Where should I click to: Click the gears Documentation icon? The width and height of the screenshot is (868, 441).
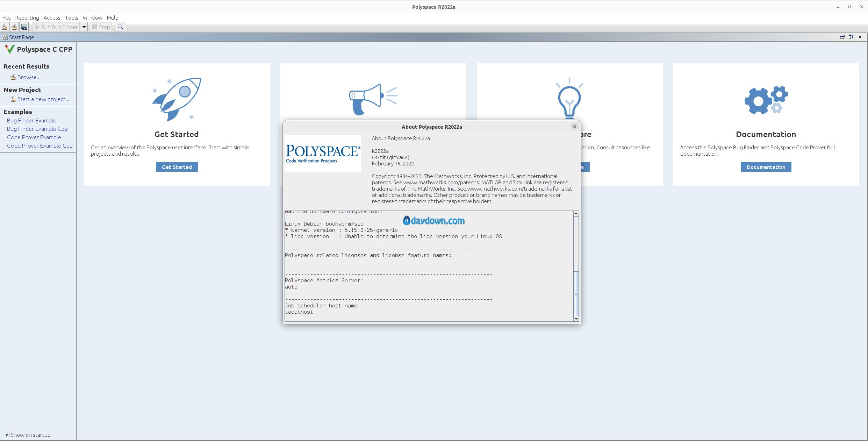[766, 100]
